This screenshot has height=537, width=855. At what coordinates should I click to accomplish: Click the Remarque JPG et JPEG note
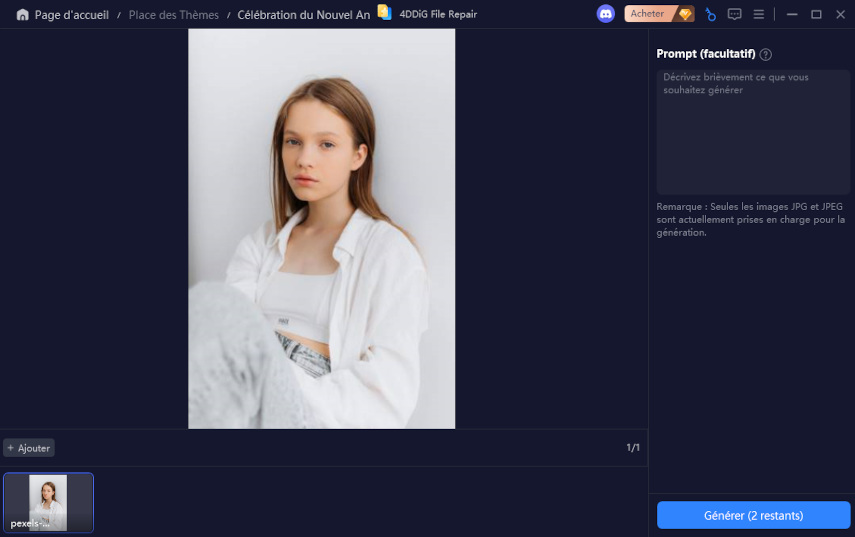(751, 220)
